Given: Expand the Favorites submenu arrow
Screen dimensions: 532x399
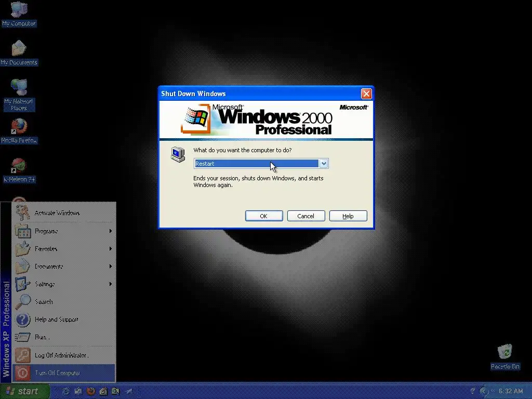Looking at the screenshot, I should pos(111,249).
